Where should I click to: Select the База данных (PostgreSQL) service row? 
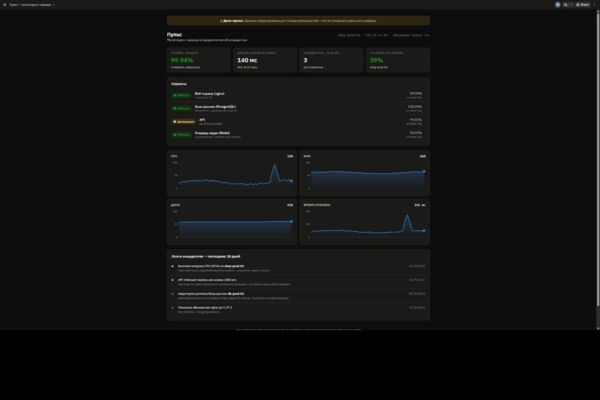(298, 108)
